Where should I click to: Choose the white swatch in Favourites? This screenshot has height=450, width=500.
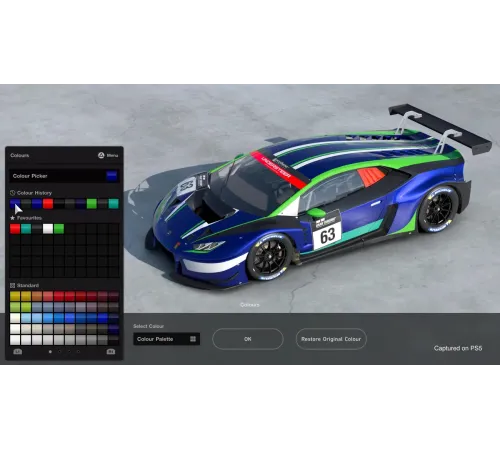48,229
